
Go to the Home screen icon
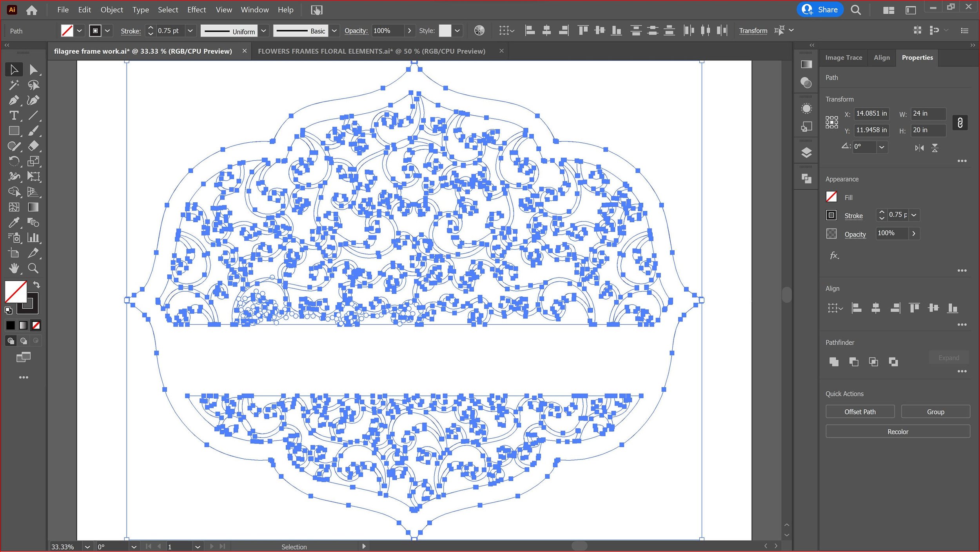click(32, 10)
